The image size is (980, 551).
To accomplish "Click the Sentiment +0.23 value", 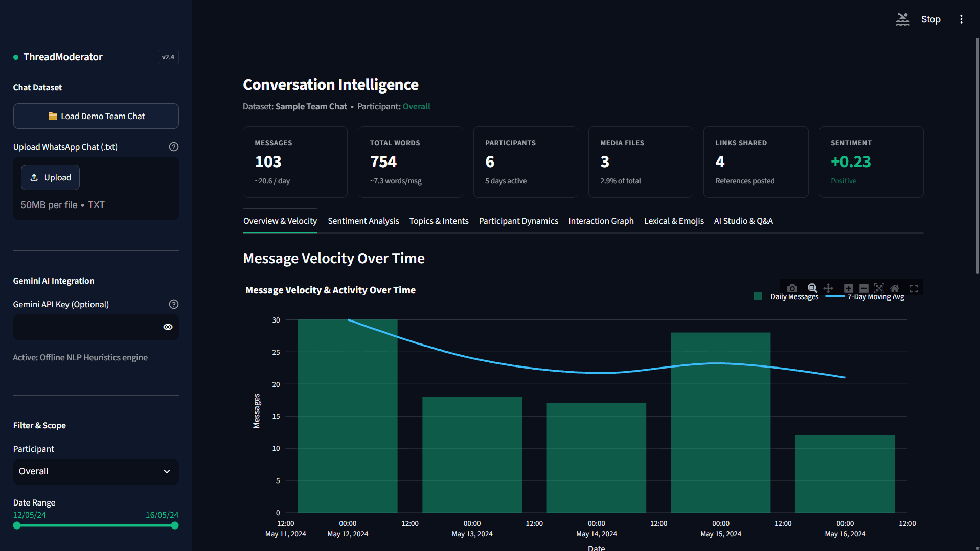I will click(850, 162).
